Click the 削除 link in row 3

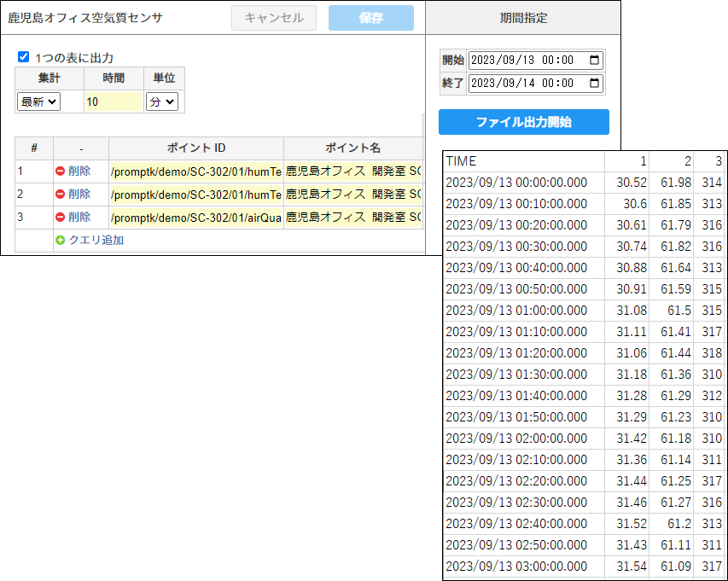[x=79, y=217]
